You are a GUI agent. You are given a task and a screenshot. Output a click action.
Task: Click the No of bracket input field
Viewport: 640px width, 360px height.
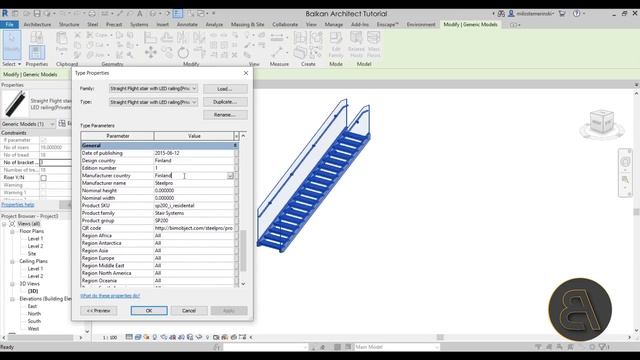[55, 162]
